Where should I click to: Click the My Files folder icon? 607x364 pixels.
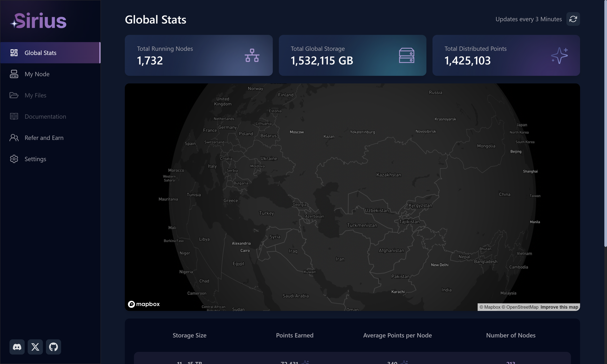pos(14,95)
